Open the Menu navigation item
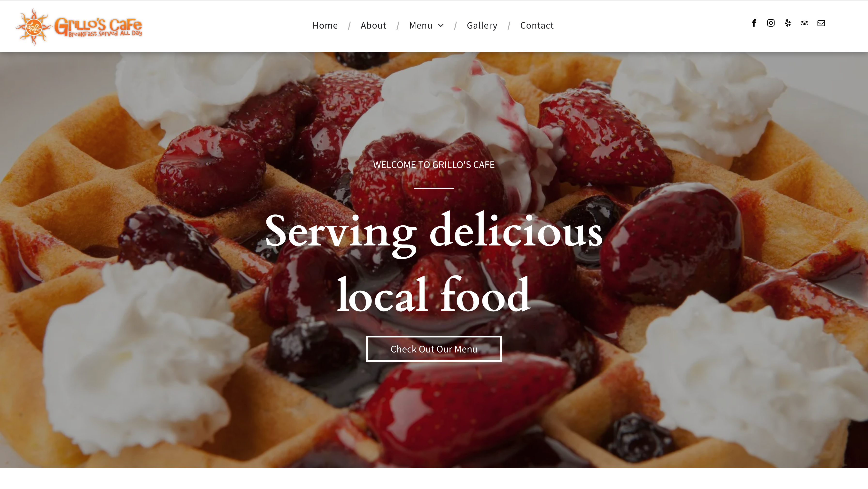This screenshot has width=868, height=489. [421, 25]
